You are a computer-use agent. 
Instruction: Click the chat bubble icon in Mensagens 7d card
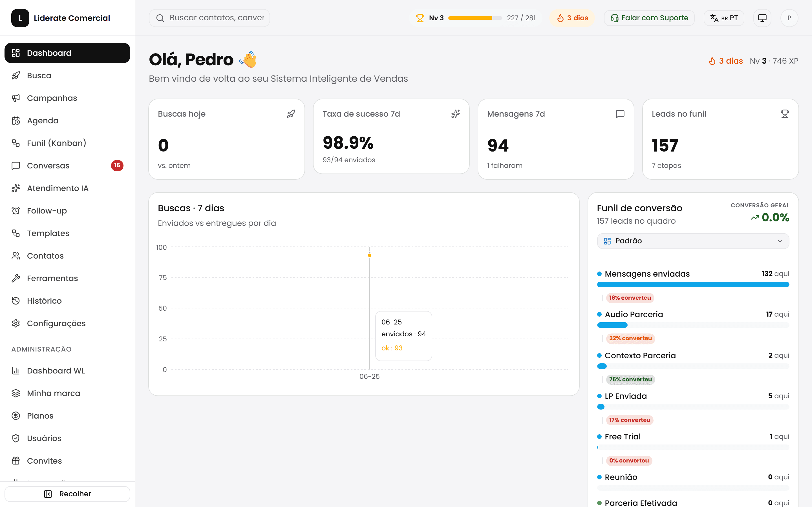tap(620, 114)
